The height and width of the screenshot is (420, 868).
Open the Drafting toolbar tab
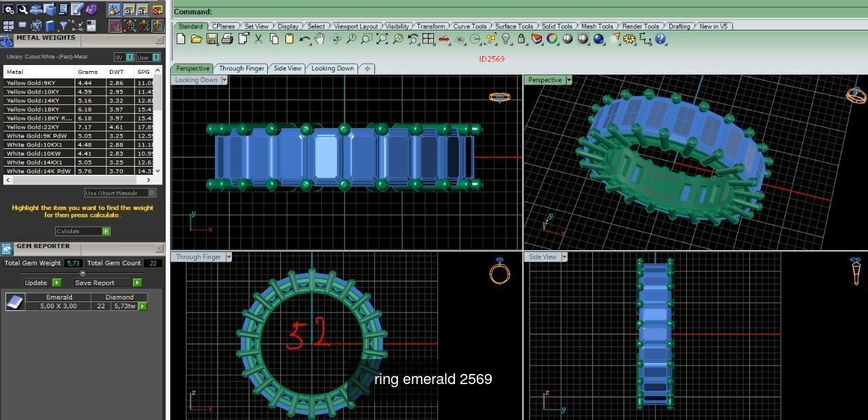point(679,26)
